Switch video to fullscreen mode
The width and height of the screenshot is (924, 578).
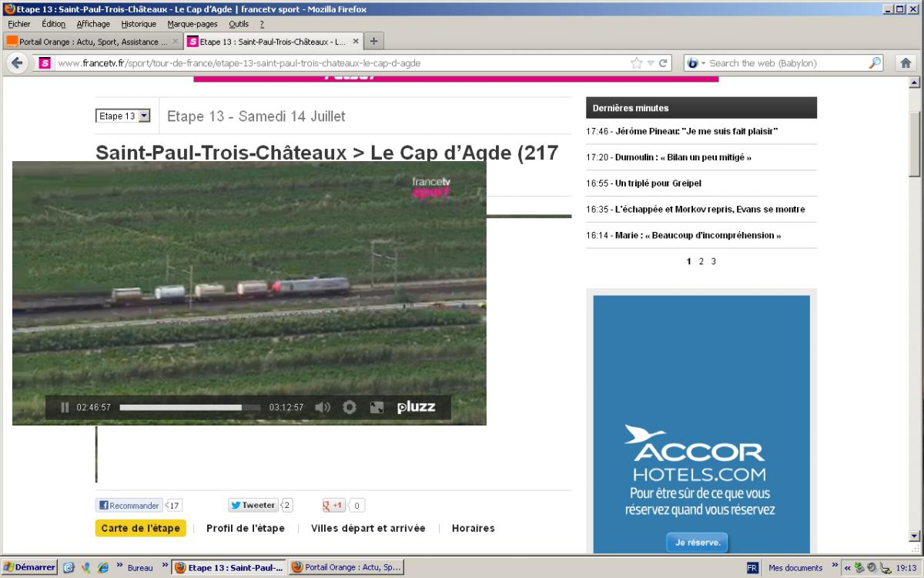(x=377, y=408)
